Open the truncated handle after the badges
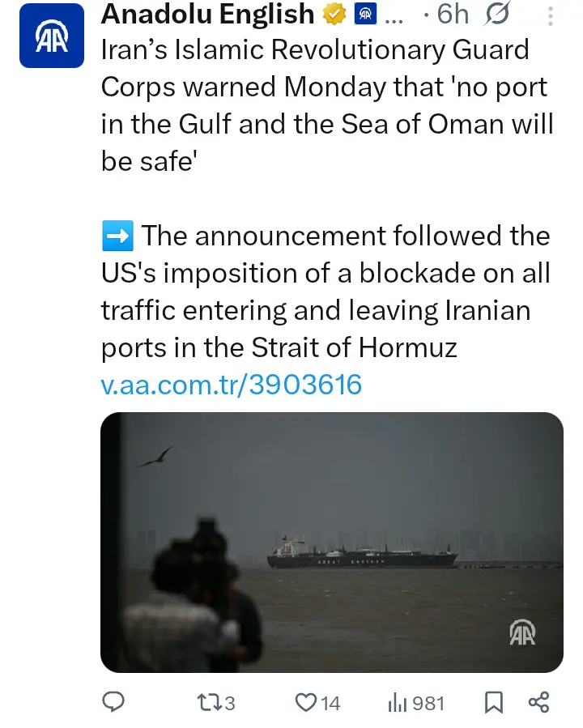 coord(394,15)
